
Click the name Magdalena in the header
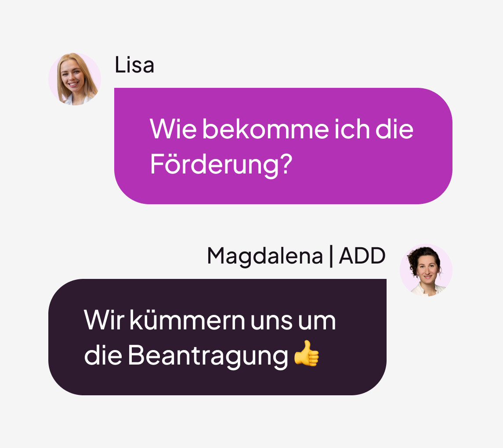click(265, 256)
